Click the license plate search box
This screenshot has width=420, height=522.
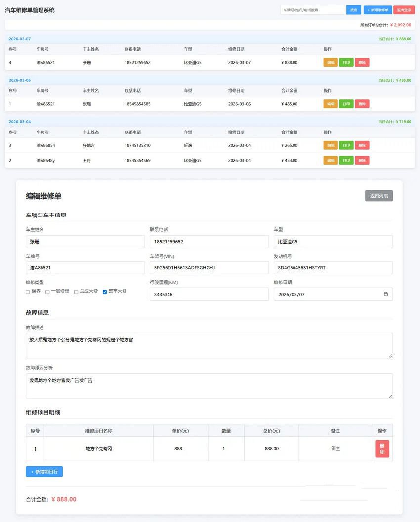[311, 9]
